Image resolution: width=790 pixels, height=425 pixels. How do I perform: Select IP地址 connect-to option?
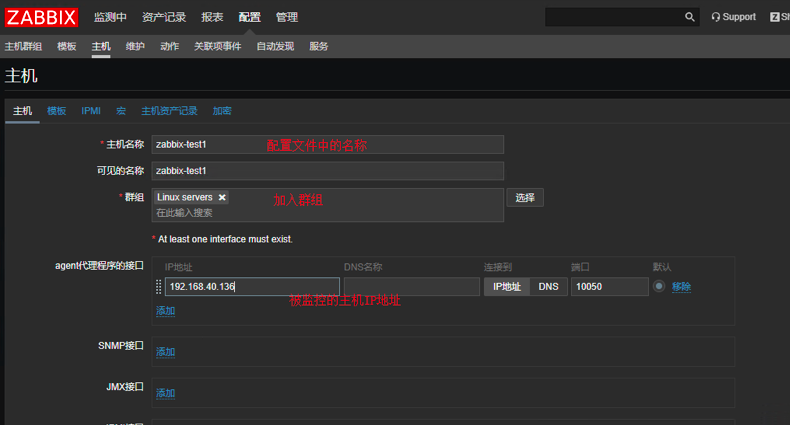click(x=507, y=287)
